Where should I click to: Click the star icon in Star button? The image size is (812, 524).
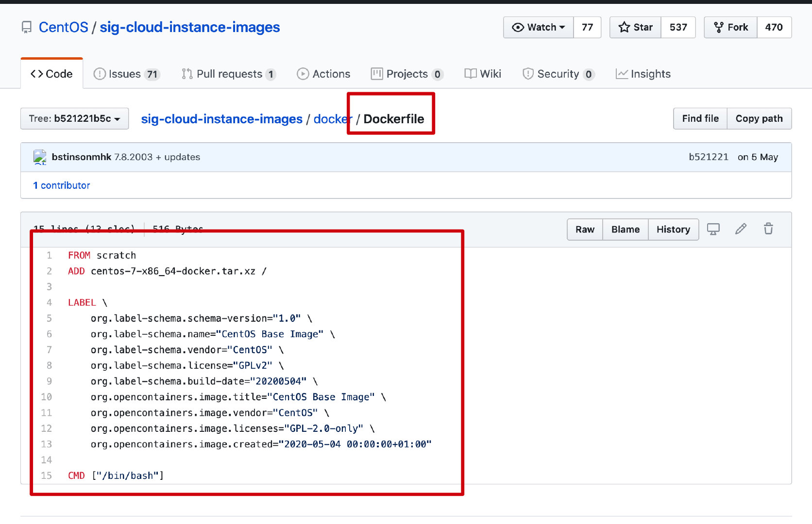pyautogui.click(x=625, y=27)
